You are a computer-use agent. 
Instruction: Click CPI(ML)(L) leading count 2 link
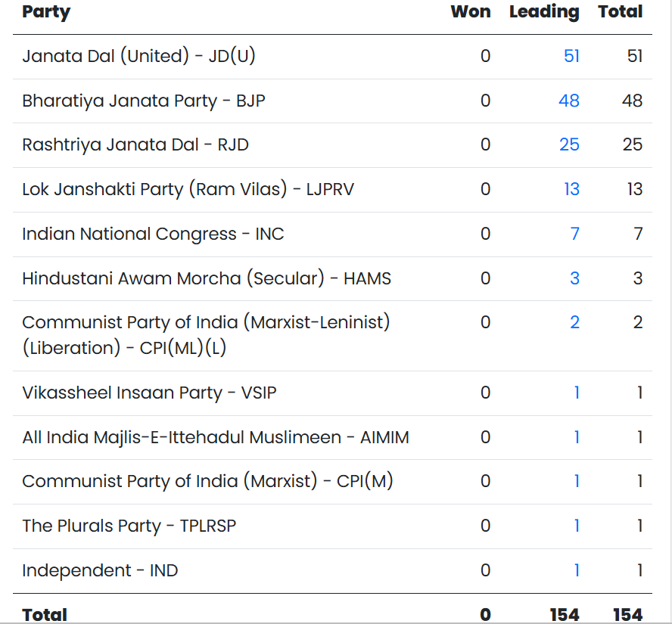(574, 323)
